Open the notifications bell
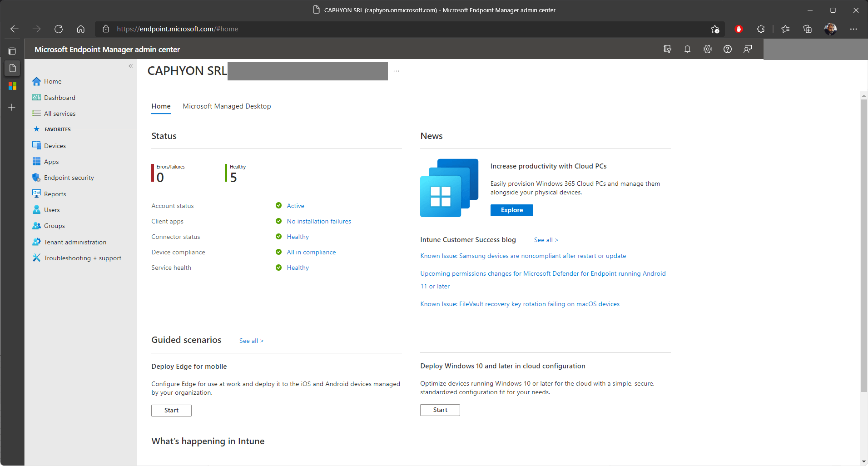Image resolution: width=868 pixels, height=466 pixels. click(x=687, y=49)
